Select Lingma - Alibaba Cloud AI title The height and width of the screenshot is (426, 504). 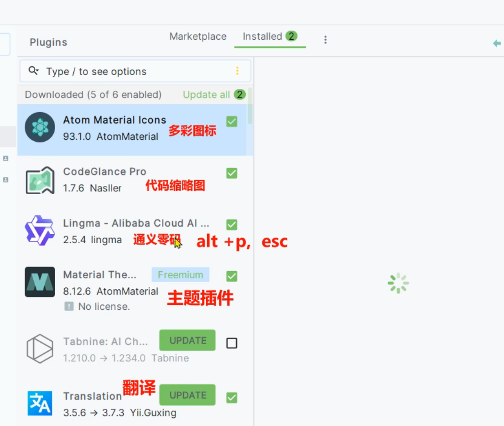136,223
